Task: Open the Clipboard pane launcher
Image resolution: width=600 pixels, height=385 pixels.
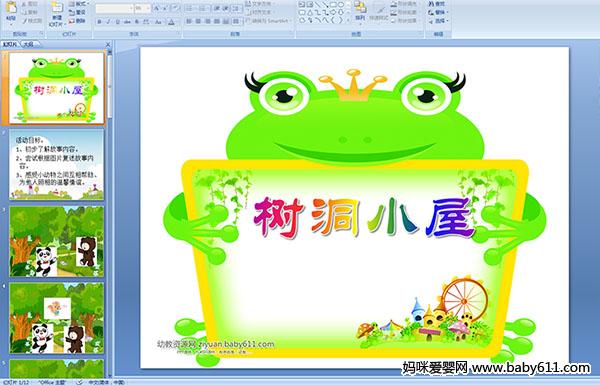Action: (41, 34)
